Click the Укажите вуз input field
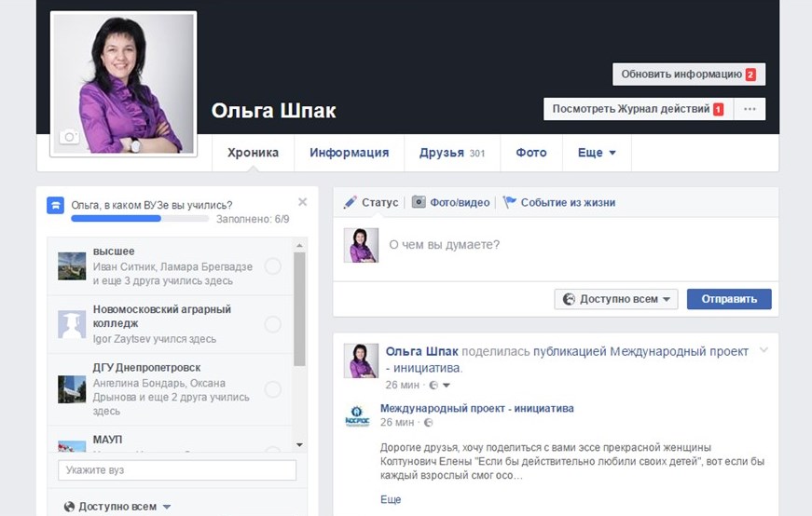This screenshot has width=812, height=516. (177, 470)
